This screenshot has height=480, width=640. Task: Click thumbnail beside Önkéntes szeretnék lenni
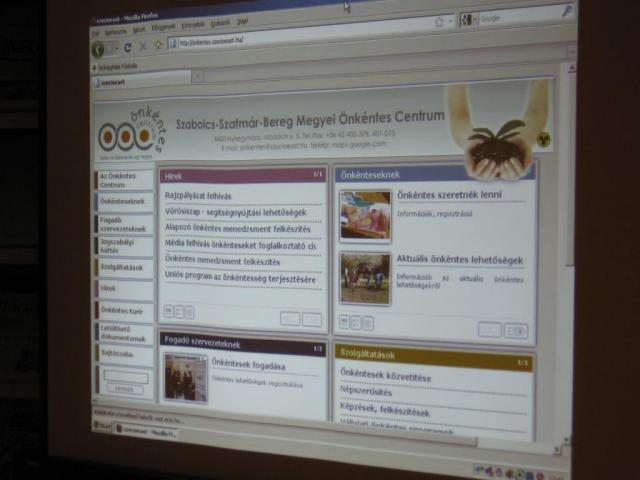click(366, 215)
